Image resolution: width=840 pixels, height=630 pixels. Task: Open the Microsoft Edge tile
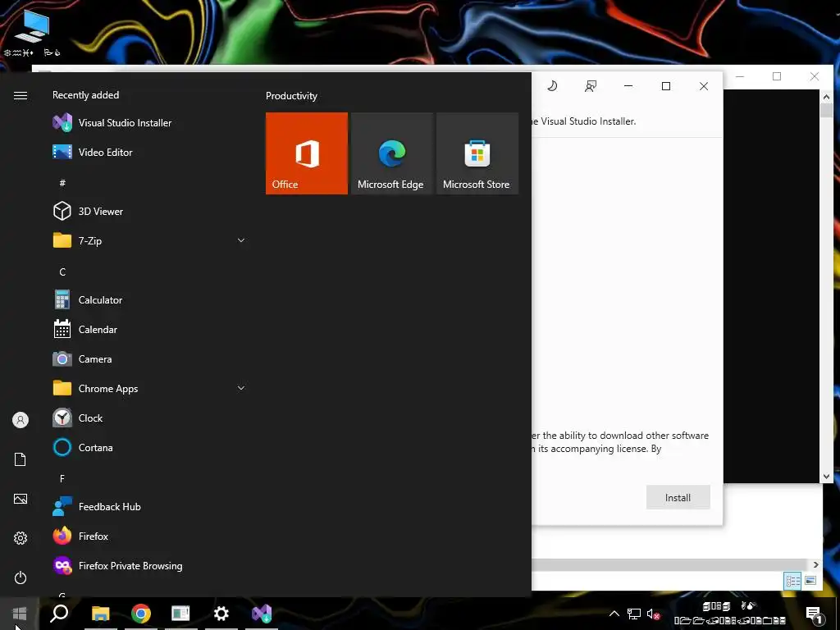[x=391, y=153]
